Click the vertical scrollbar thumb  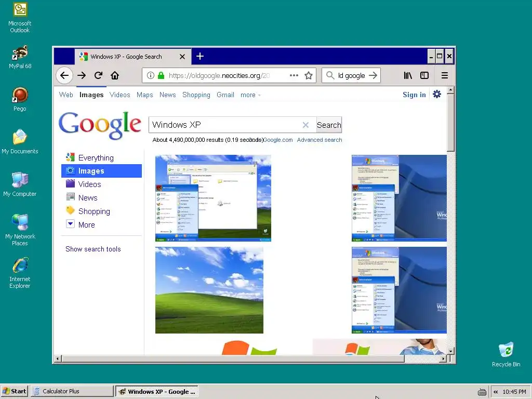[450, 123]
